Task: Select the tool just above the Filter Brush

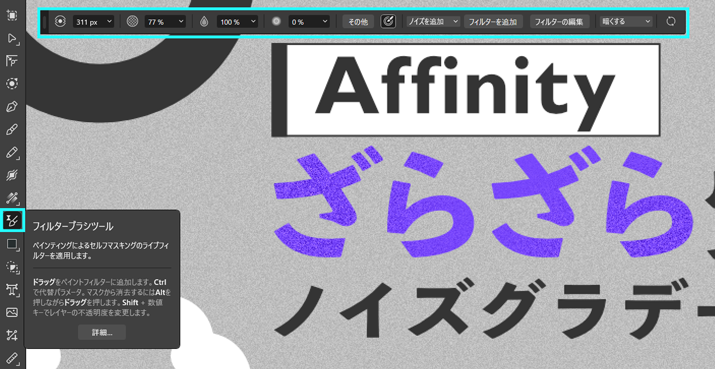Action: 12,198
